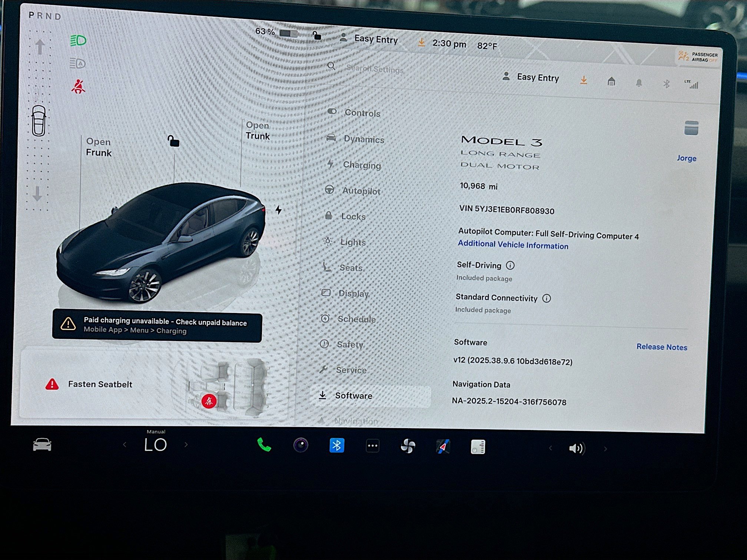The width and height of the screenshot is (747, 560).
Task: Tap the download arrow beside the clock
Action: [x=421, y=42]
